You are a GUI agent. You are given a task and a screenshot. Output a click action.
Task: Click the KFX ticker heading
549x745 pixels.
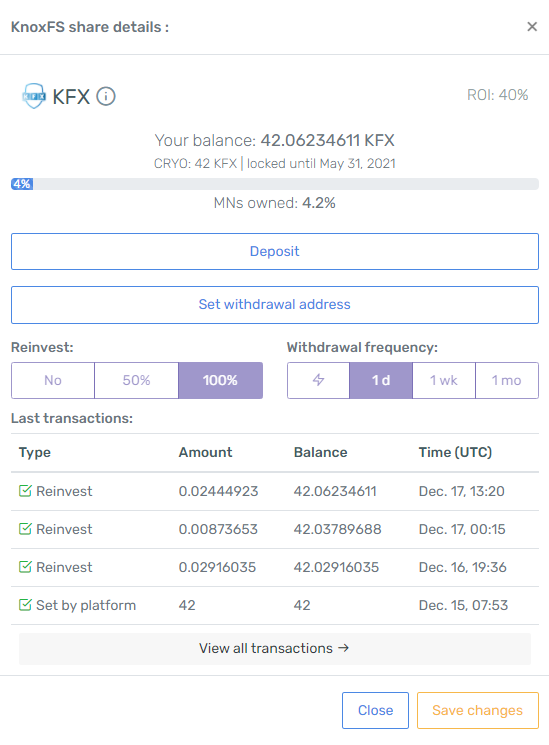pos(71,97)
